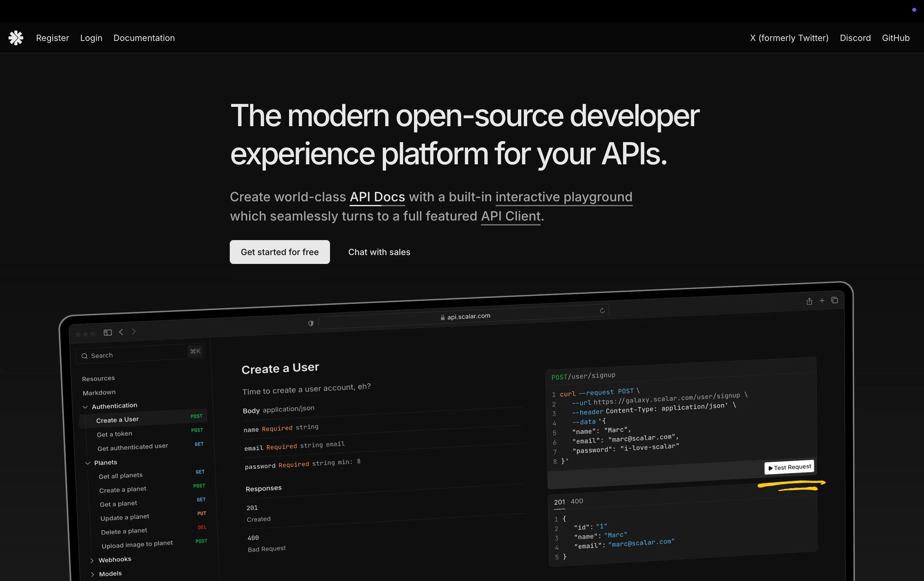Visit X (formerly Twitter) link
This screenshot has width=924, height=581.
789,38
